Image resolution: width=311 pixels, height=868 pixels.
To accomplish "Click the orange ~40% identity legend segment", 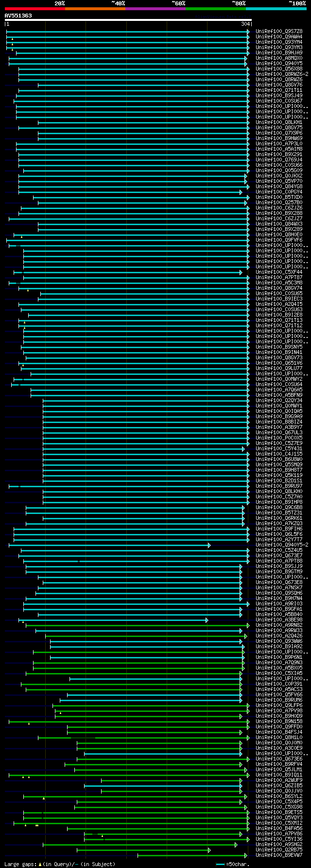I will click(95, 8).
